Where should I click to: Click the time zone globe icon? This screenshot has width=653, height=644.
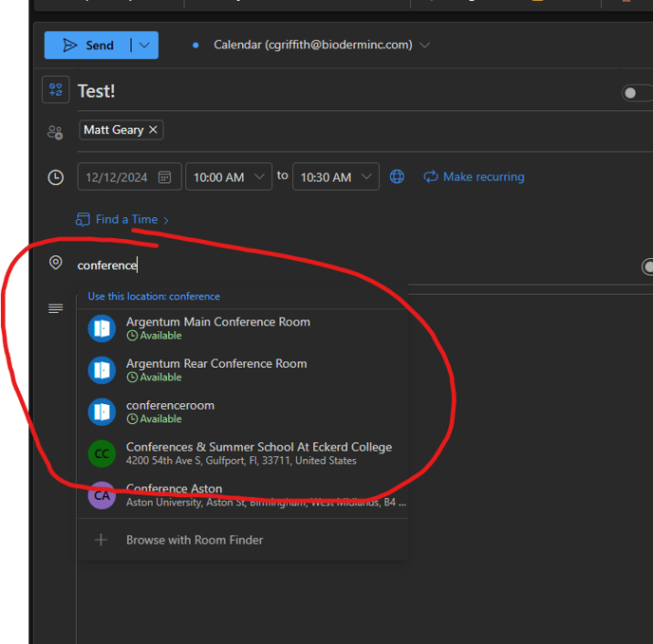click(x=397, y=176)
